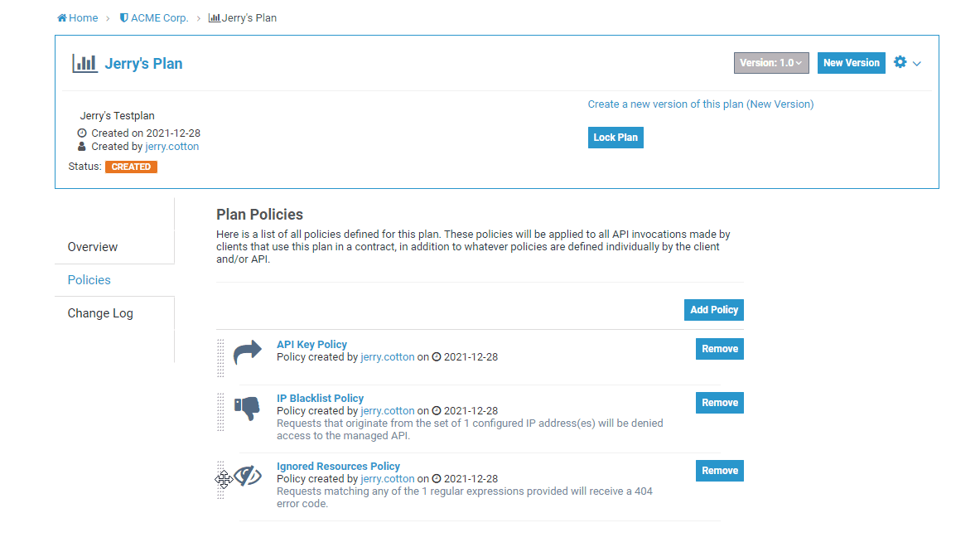
Task: Click the Home icon in breadcrumb
Action: pos(62,17)
